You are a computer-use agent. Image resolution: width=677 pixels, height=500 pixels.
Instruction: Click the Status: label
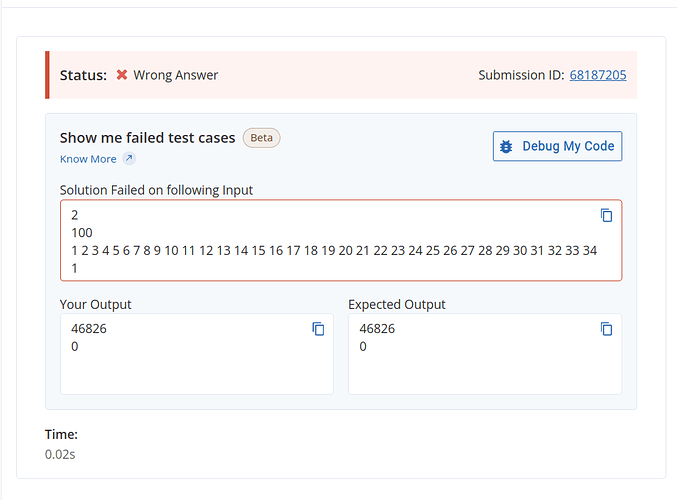point(83,75)
